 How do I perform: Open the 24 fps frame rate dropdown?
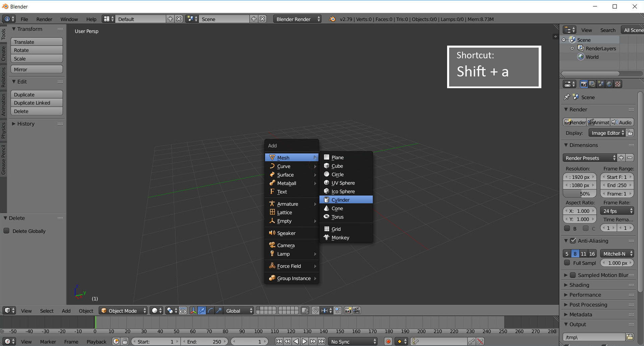617,211
